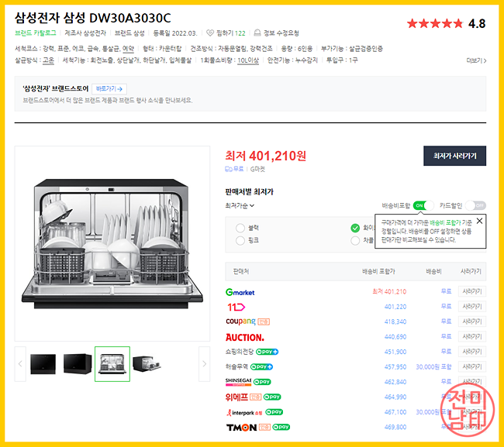The width and height of the screenshot is (504, 447).
Task: Click the 10L이상 underlined spec term
Action: [248, 60]
